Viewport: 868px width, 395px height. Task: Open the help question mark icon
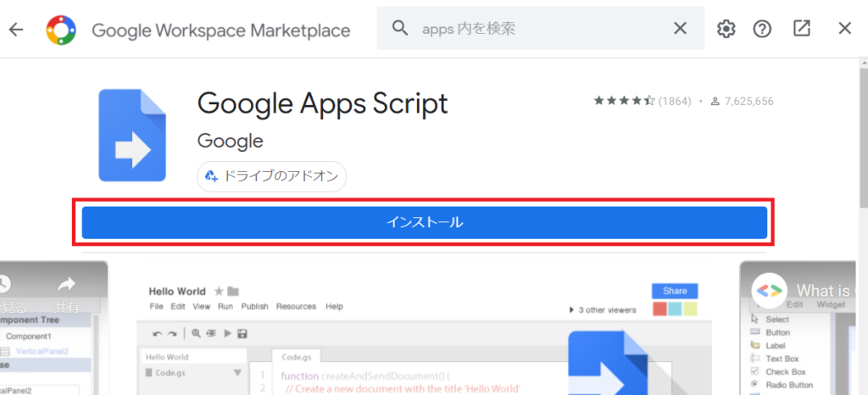pyautogui.click(x=762, y=29)
